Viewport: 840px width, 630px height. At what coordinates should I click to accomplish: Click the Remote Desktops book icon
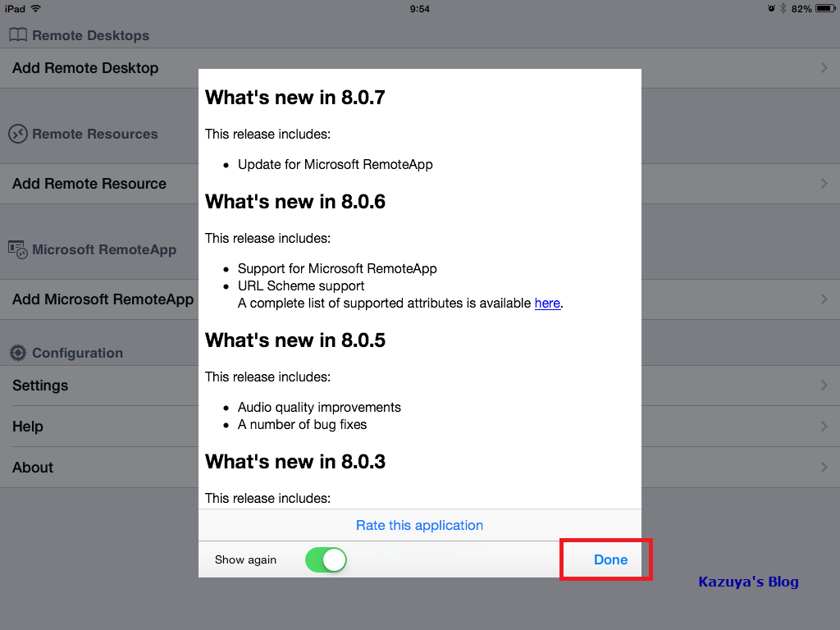click(x=18, y=35)
